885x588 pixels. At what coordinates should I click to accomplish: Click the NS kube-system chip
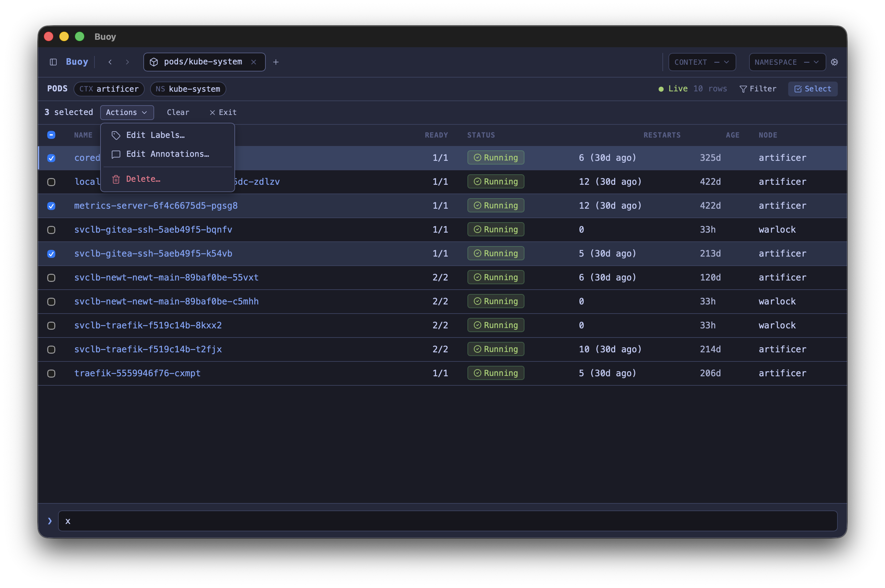point(188,89)
